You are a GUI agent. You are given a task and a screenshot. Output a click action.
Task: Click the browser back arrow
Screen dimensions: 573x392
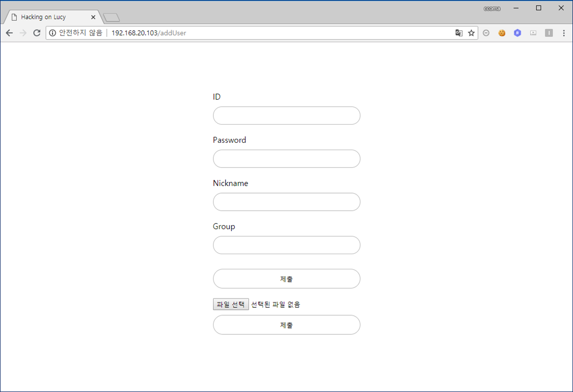(x=9, y=33)
